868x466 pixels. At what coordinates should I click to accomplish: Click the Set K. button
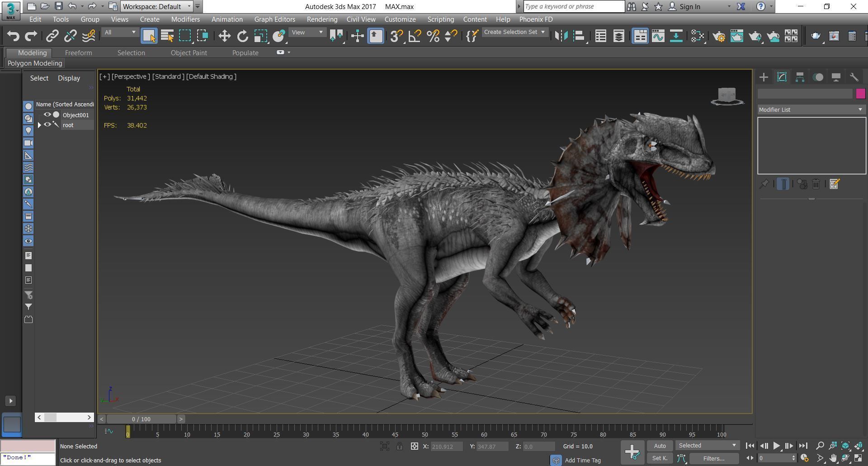click(660, 458)
